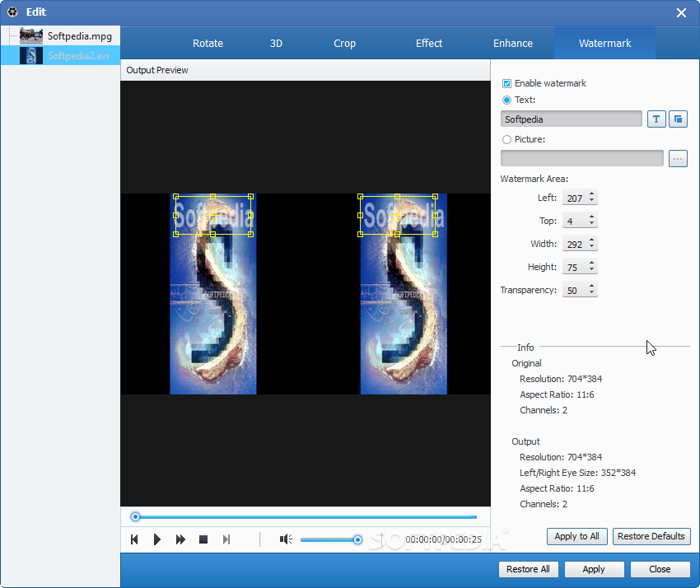Image resolution: width=700 pixels, height=588 pixels.
Task: Increase the Left value
Action: point(591,194)
